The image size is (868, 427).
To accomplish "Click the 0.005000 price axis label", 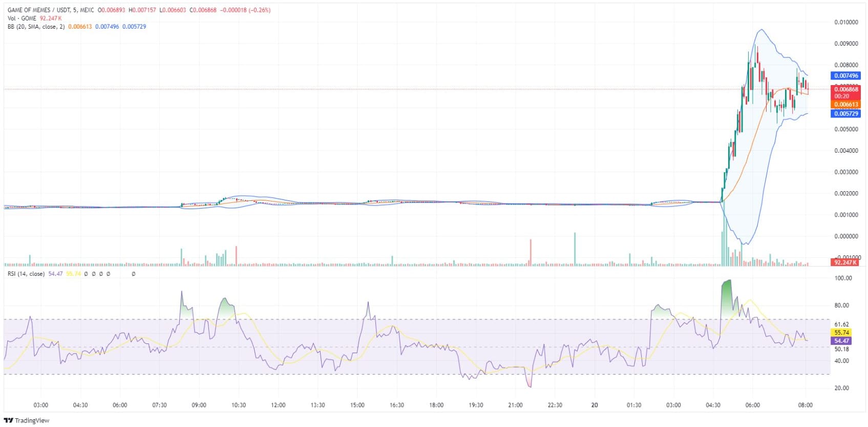I will coord(846,129).
